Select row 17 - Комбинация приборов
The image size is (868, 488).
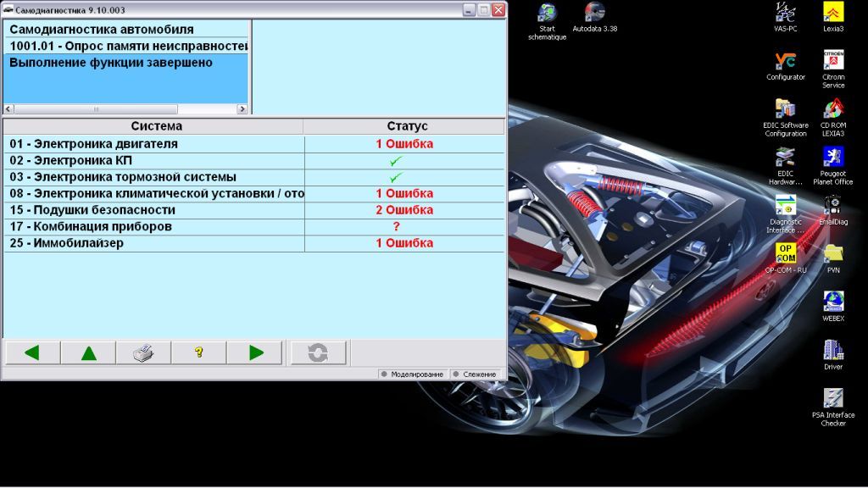(254, 227)
